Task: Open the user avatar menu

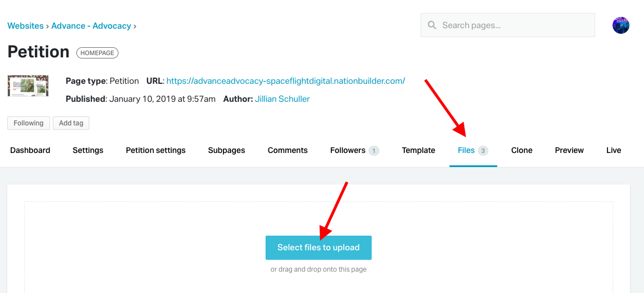Action: click(620, 25)
